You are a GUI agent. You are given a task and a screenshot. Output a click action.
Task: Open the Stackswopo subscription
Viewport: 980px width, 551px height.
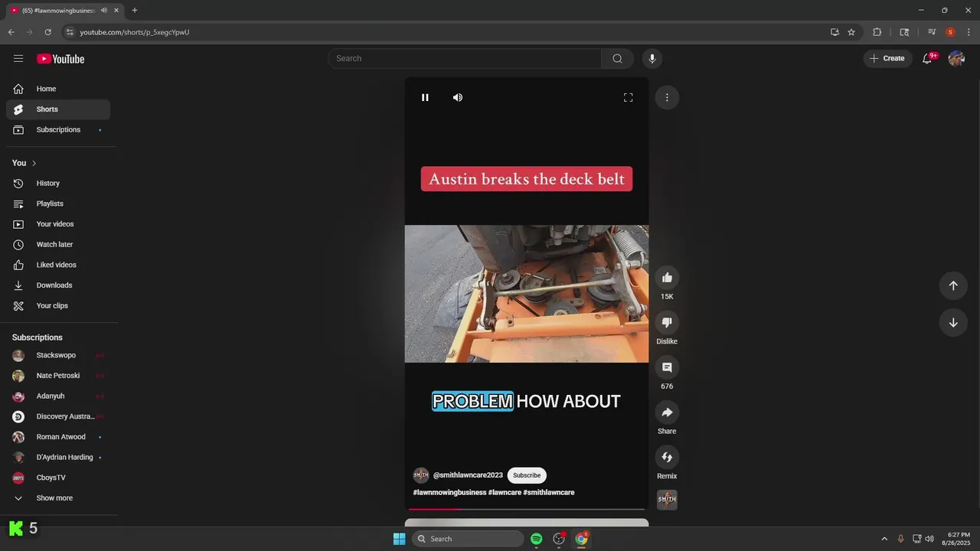click(x=58, y=355)
